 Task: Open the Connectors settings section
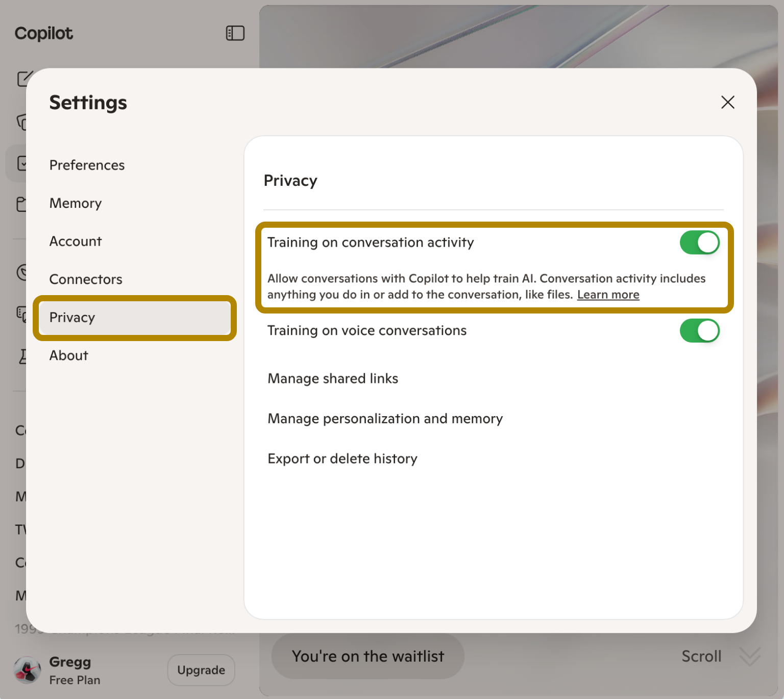85,279
